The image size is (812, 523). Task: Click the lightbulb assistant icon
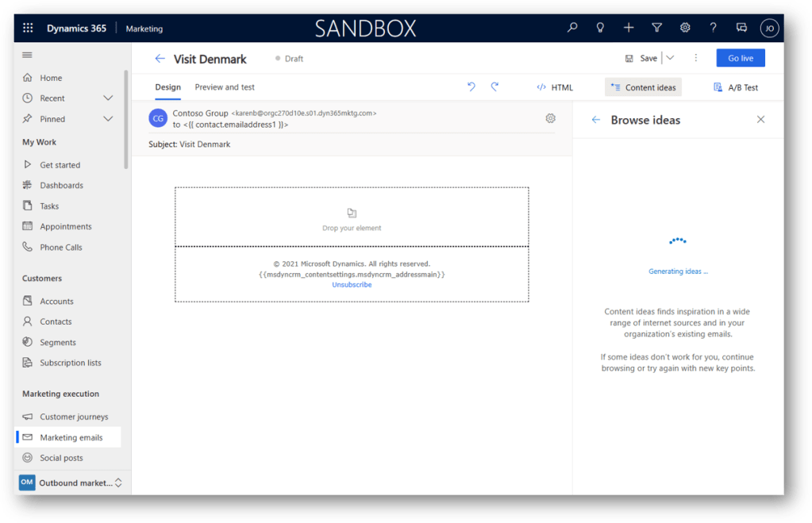coord(600,28)
